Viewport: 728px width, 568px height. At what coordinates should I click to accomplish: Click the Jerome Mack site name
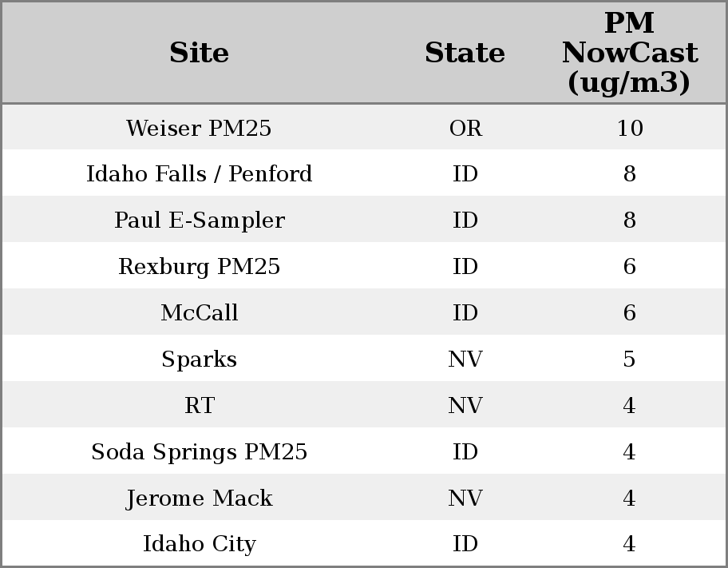(199, 498)
